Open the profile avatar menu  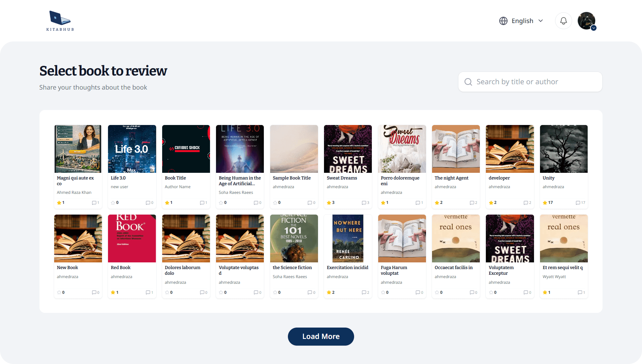point(586,21)
